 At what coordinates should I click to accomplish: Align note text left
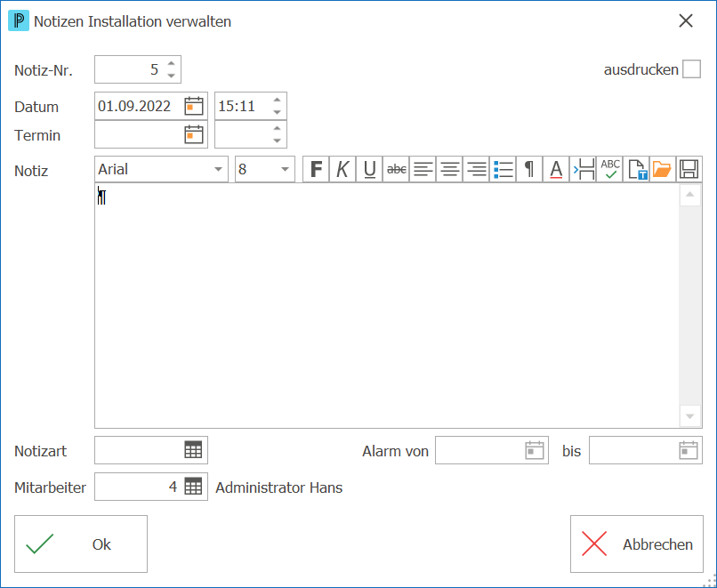(x=423, y=169)
